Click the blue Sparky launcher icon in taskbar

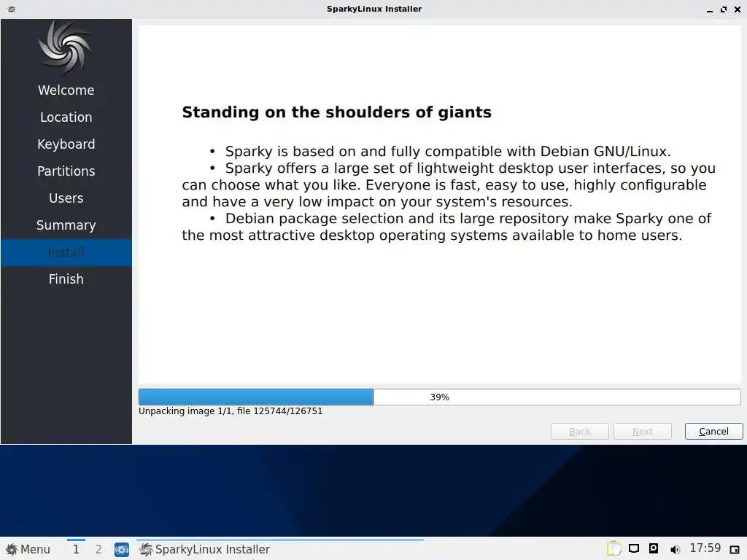pyautogui.click(x=122, y=549)
